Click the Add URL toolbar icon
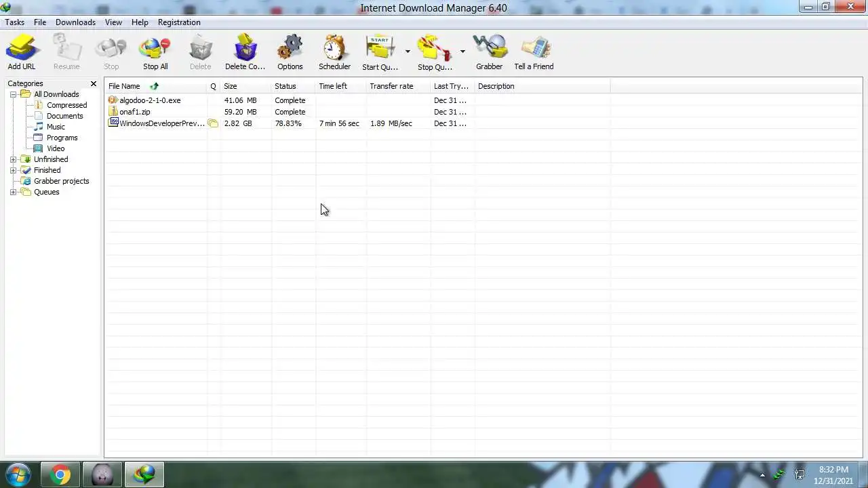868x488 pixels. 21,52
